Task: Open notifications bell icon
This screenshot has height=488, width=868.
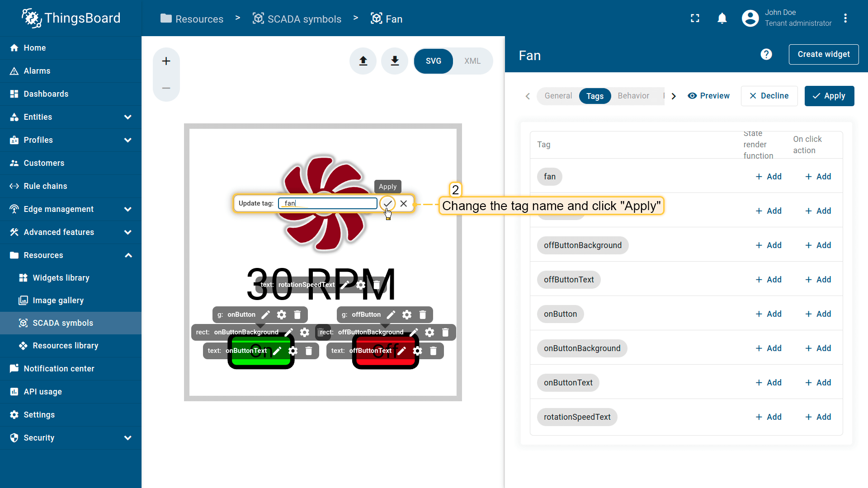Action: click(x=722, y=19)
